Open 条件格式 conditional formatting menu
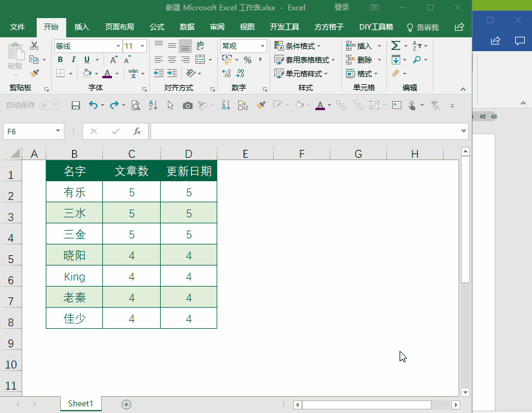 297,46
